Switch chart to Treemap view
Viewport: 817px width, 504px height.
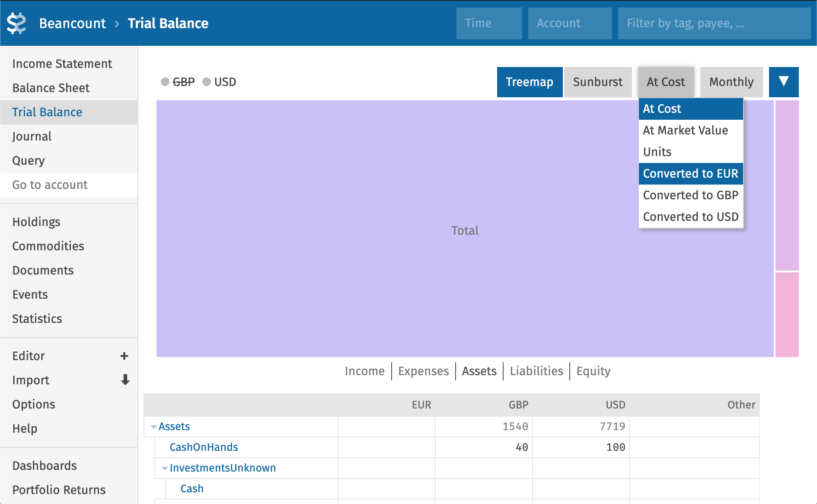tap(530, 82)
